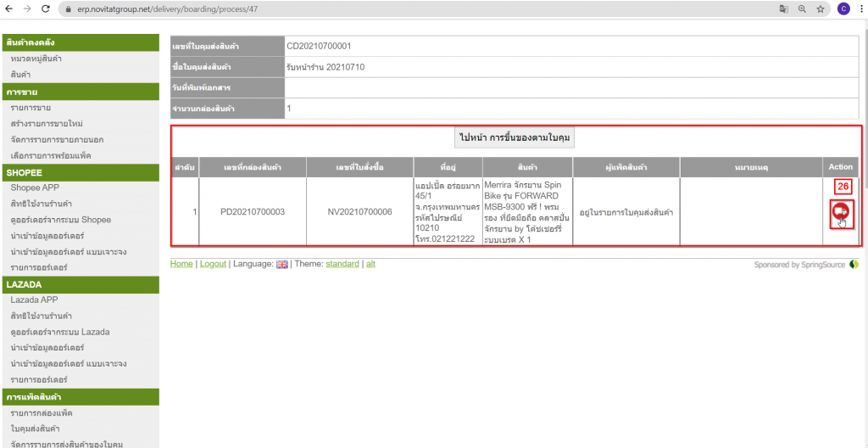Screen dimensions: 868x448
Task: Click the Home link in footer
Action: point(181,264)
